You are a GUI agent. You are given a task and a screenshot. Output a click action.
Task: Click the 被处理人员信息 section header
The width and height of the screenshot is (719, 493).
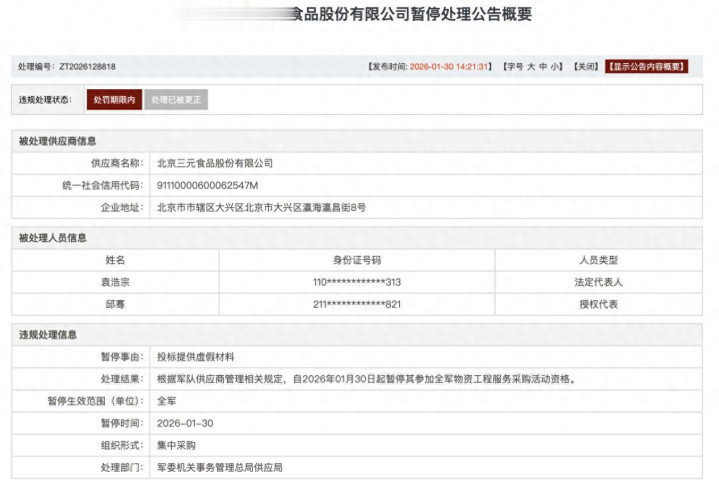[52, 238]
